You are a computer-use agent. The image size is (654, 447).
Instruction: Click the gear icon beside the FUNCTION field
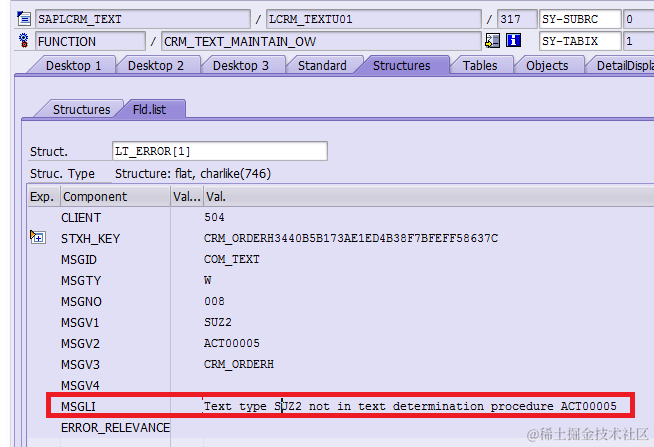point(24,40)
